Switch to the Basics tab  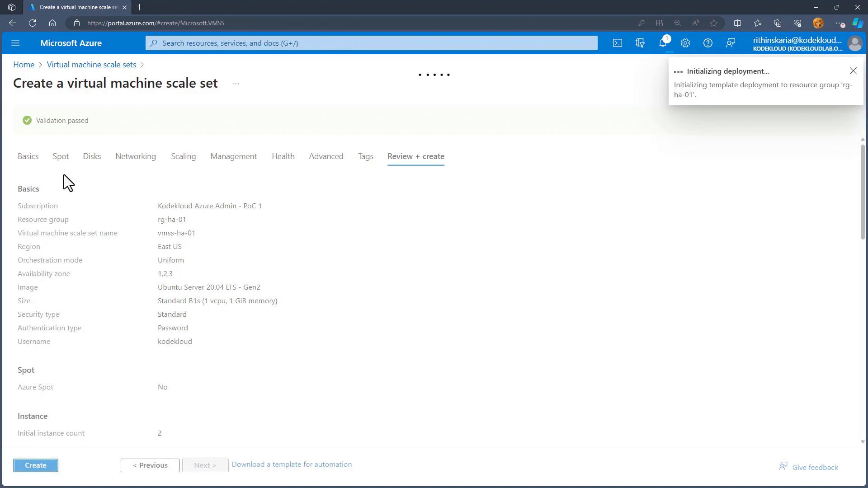point(28,156)
